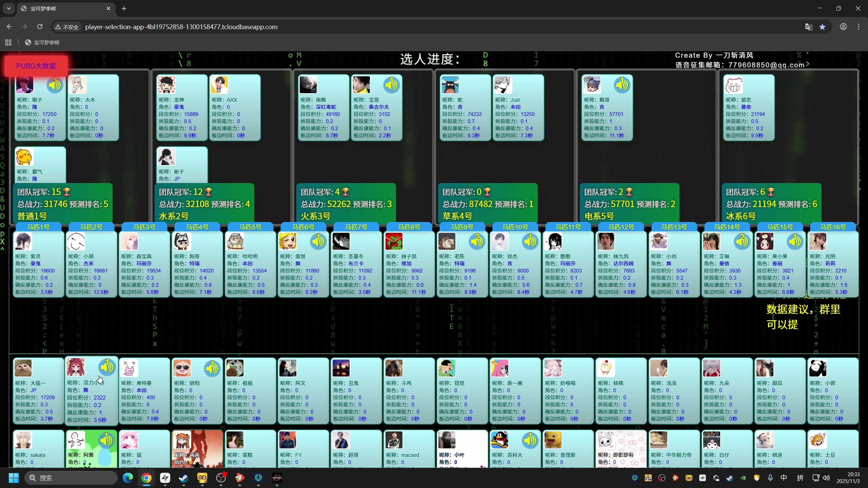Viewport: 868px width, 488px height.
Task: Click speaker icon on 枫哥's card
Action: coord(622,85)
